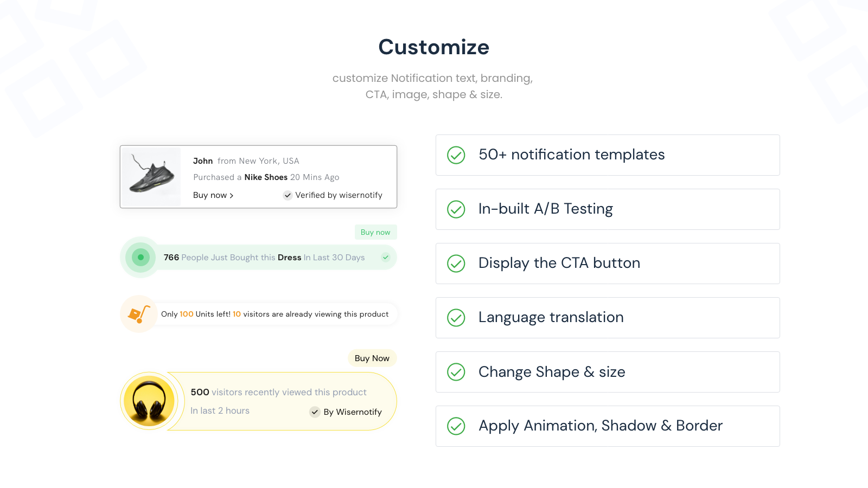Click the check icon beside Language translation
The height and width of the screenshot is (488, 868).
click(456, 318)
